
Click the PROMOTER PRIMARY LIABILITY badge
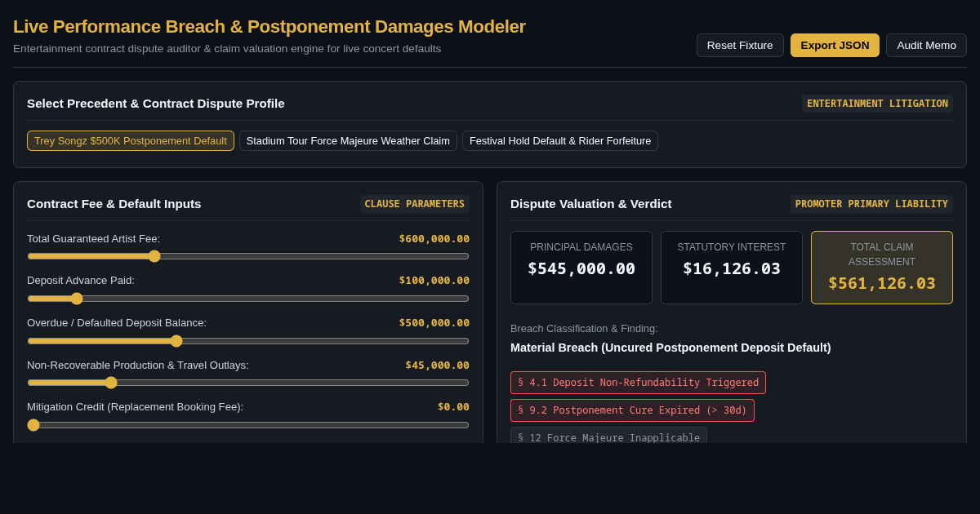[871, 204]
